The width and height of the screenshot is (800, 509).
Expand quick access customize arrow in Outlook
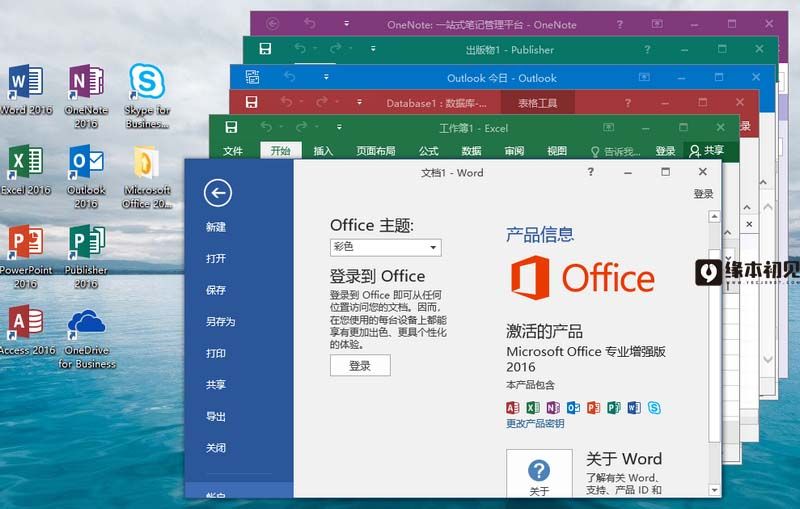[x=326, y=77]
